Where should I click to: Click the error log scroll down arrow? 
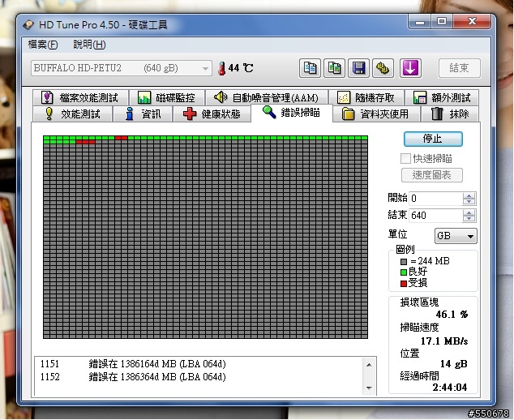coord(369,388)
